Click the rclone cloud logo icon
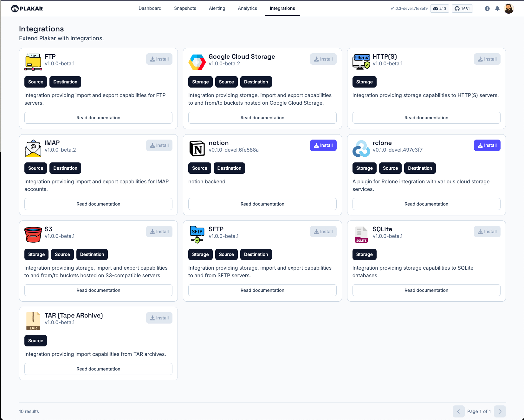Viewport: 524px width, 420px height. [x=361, y=148]
